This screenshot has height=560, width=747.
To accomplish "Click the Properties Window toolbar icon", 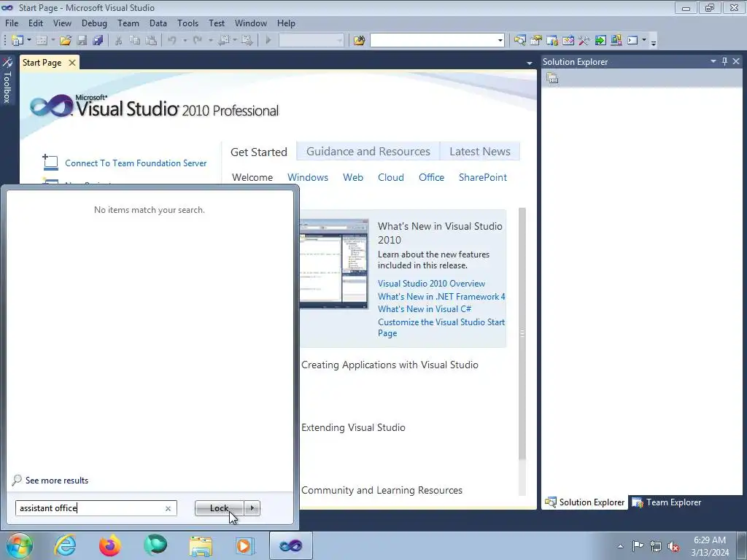I will (536, 41).
